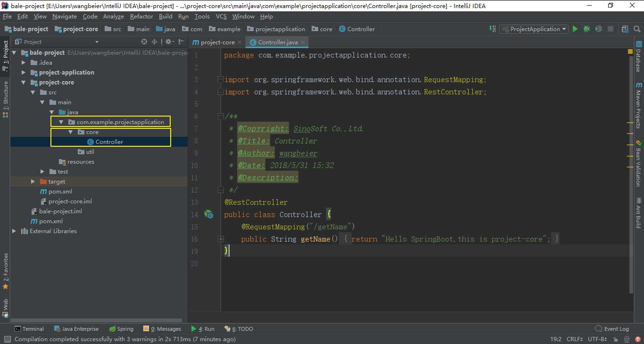
Task: Open the Structure tool window
Action: click(6, 99)
